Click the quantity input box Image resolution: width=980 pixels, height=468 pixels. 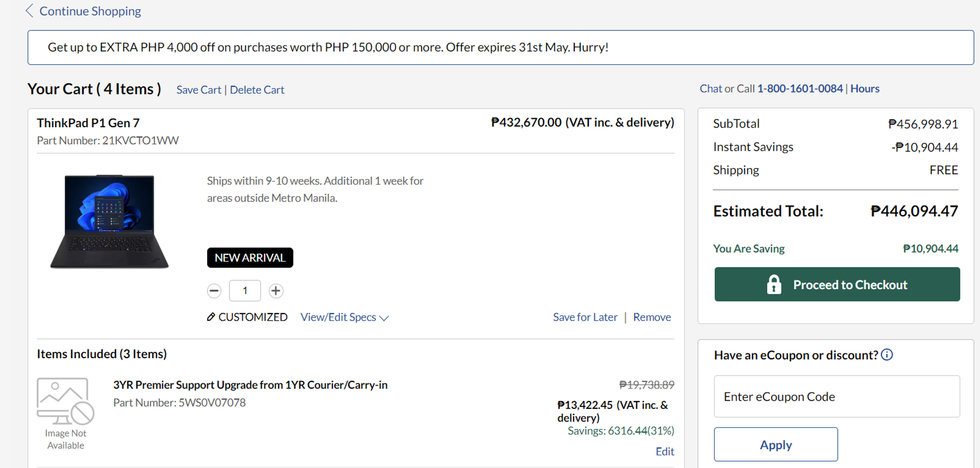(x=245, y=290)
